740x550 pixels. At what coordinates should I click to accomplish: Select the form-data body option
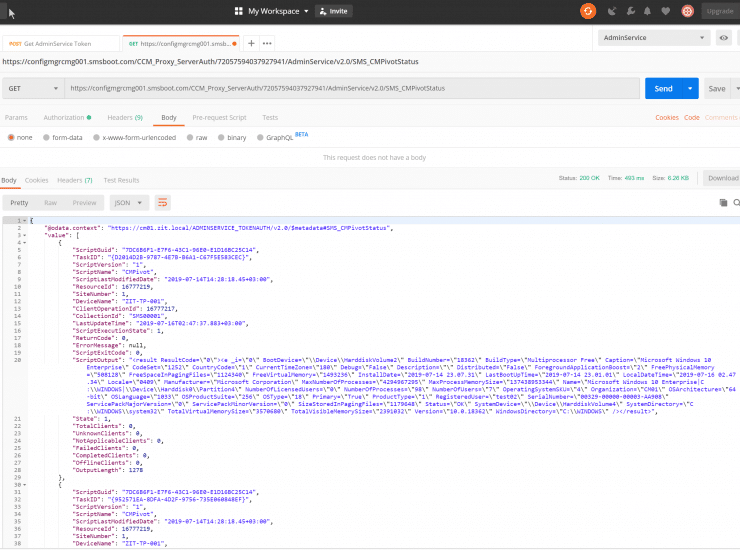62,137
